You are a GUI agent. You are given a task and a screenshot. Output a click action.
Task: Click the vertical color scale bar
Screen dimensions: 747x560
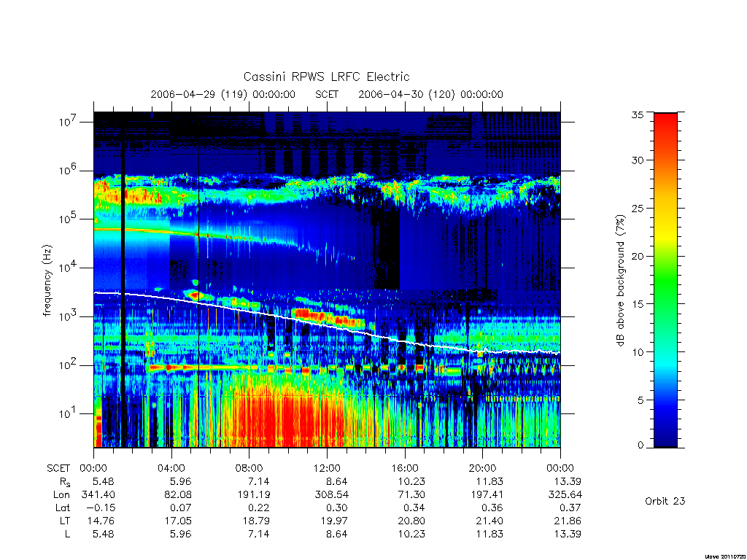[665, 280]
